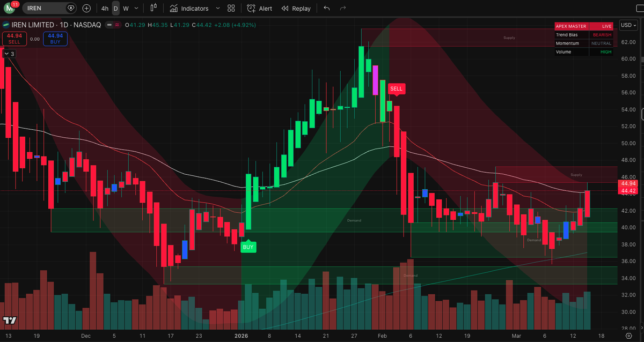Undo the last chart action
Viewport: 644px width, 342px height.
tap(327, 9)
